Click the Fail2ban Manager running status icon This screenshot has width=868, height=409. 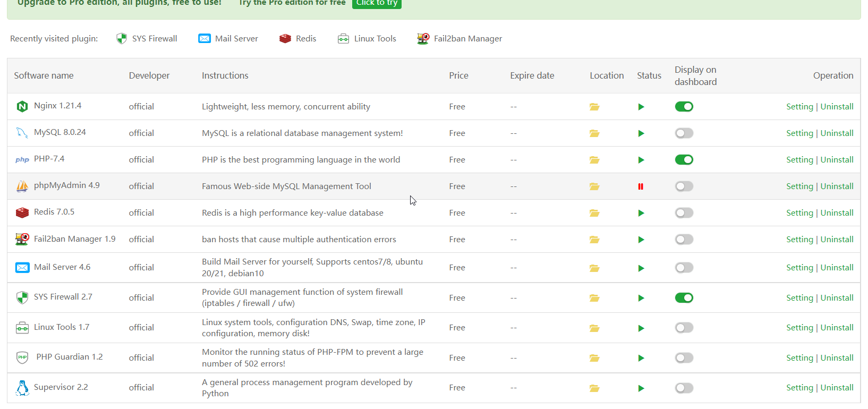pyautogui.click(x=641, y=240)
